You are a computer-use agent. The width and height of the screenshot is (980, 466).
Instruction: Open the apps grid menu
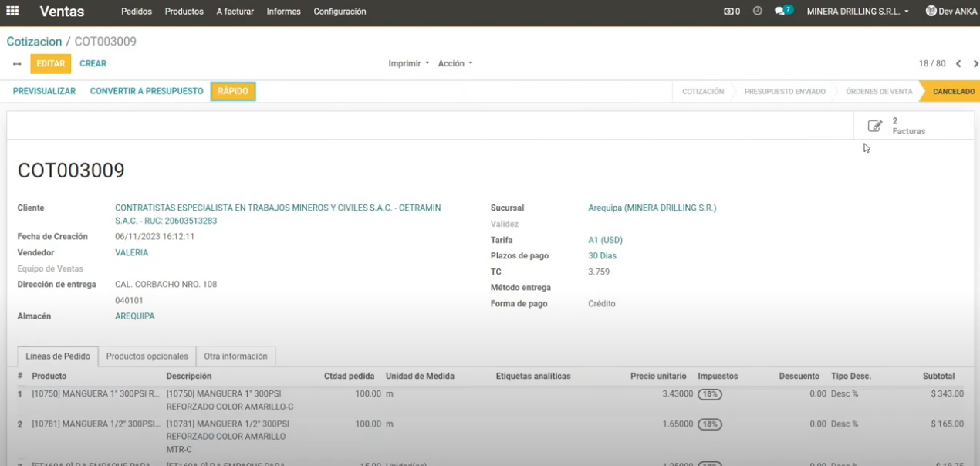[x=12, y=12]
